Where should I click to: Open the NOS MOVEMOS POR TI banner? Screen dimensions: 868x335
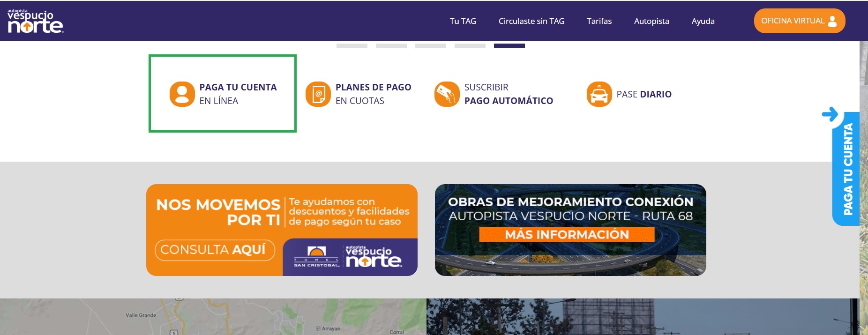tap(282, 230)
